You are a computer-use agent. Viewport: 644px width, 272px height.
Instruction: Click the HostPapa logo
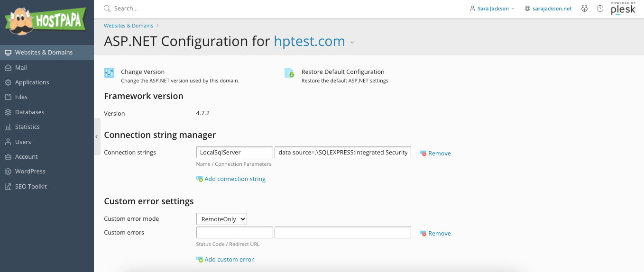[x=46, y=22]
